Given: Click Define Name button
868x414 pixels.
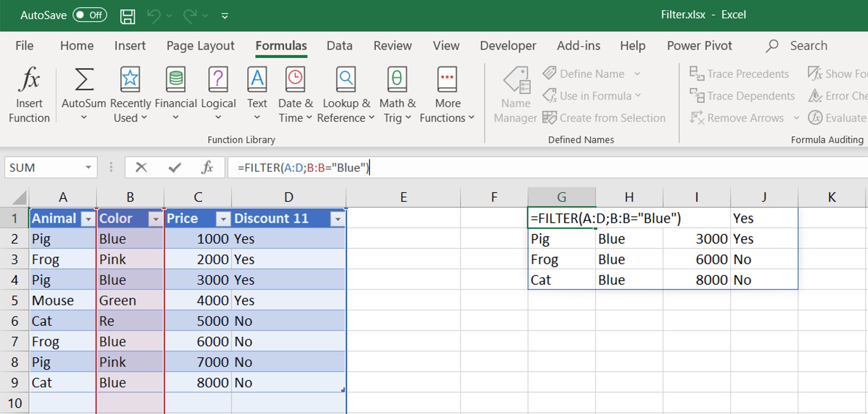Looking at the screenshot, I should coord(584,73).
